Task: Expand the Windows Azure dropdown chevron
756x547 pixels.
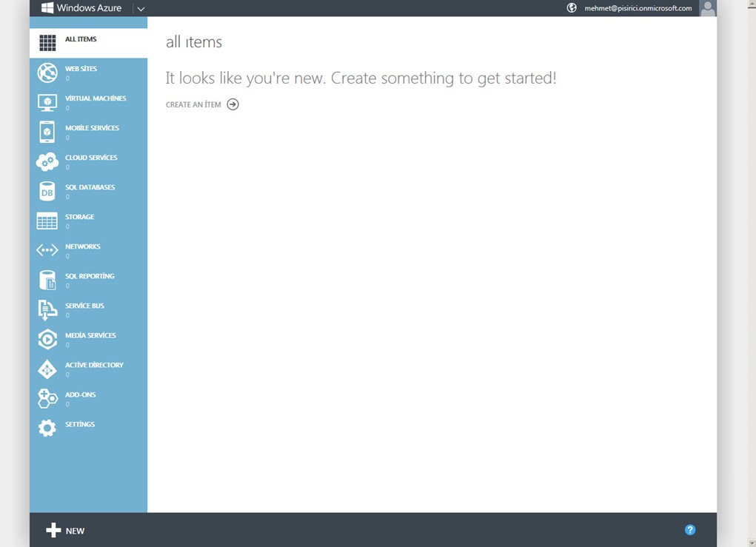Action: pyautogui.click(x=141, y=9)
